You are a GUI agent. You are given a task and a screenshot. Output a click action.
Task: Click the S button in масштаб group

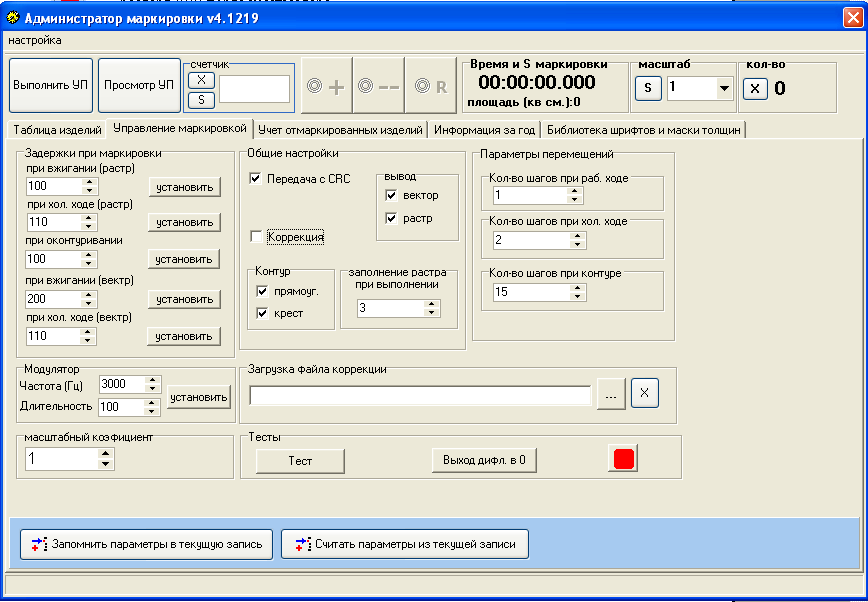pyautogui.click(x=648, y=89)
